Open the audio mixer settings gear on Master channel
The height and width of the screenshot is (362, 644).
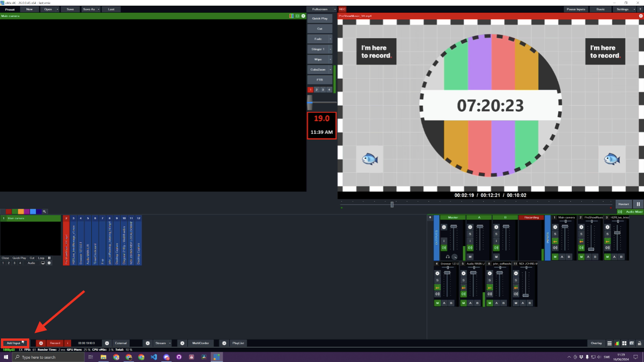click(x=444, y=227)
